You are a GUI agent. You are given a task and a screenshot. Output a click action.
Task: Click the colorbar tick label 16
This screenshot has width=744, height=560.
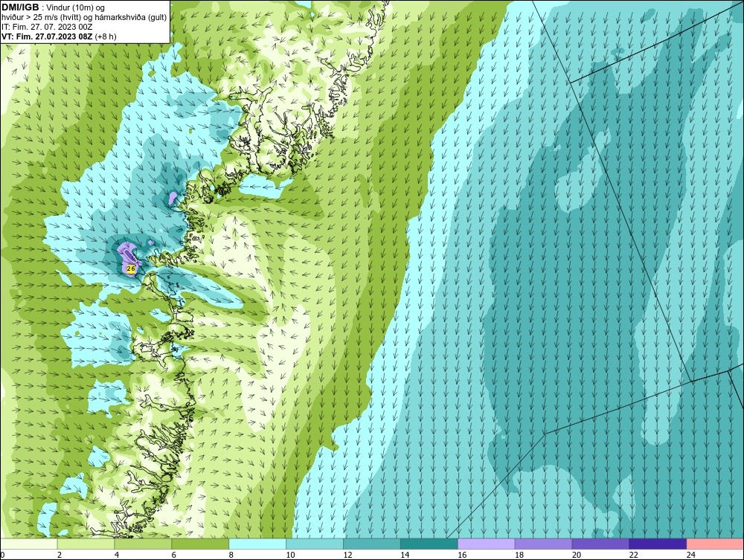pos(462,555)
